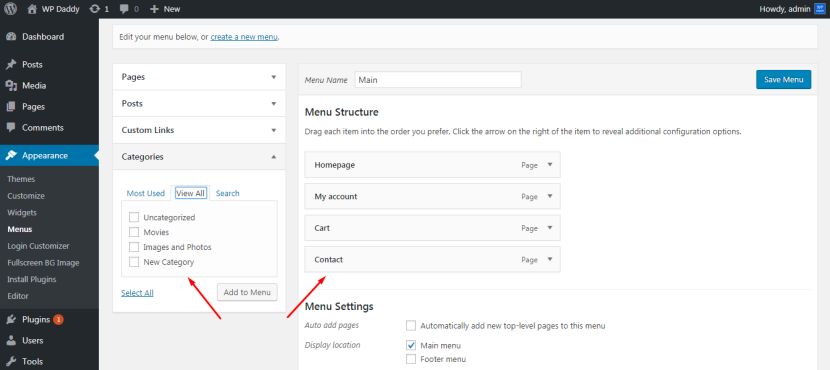Click the Contact menu item bar
The image size is (830, 370).
click(432, 259)
